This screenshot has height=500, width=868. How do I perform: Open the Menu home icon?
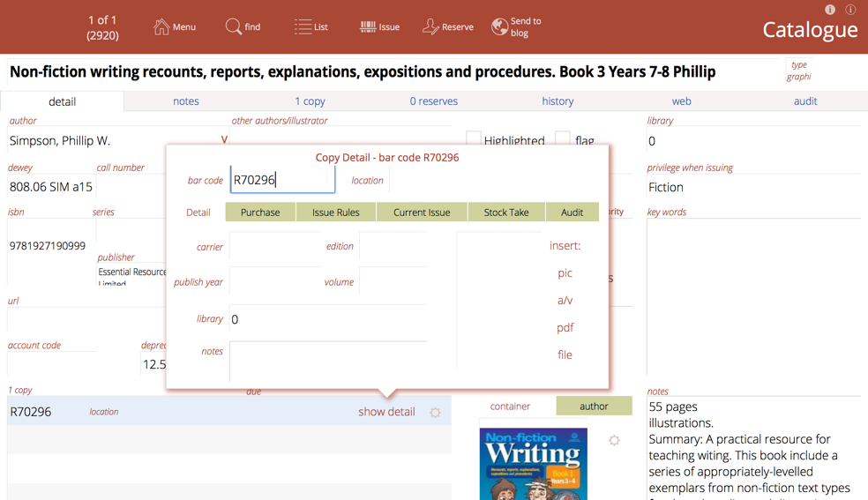click(x=161, y=27)
